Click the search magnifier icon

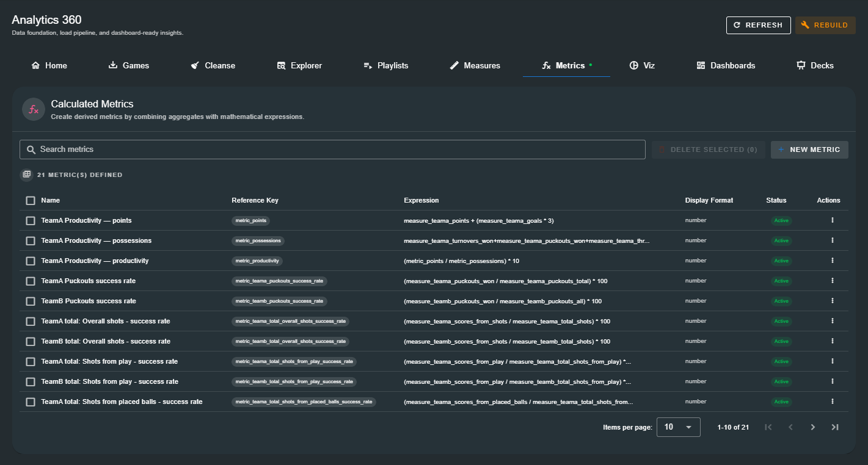coord(31,150)
